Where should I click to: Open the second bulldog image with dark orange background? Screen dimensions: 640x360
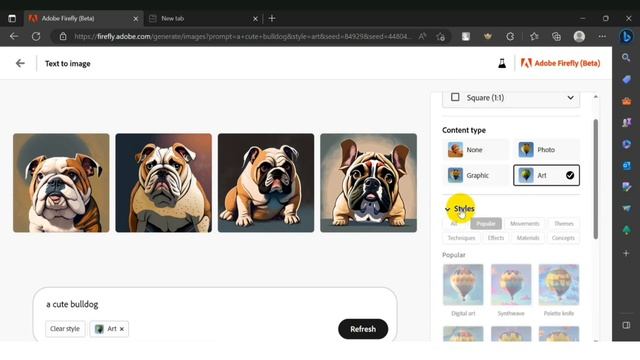click(x=164, y=183)
